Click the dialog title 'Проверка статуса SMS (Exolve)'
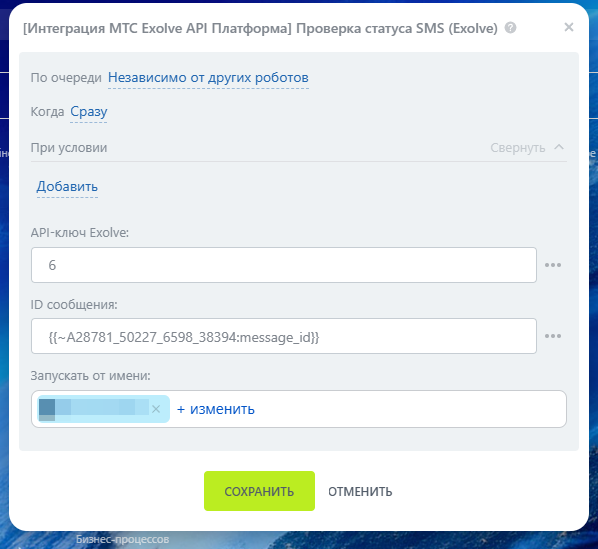Viewport: 598px width, 549px height. (x=397, y=28)
